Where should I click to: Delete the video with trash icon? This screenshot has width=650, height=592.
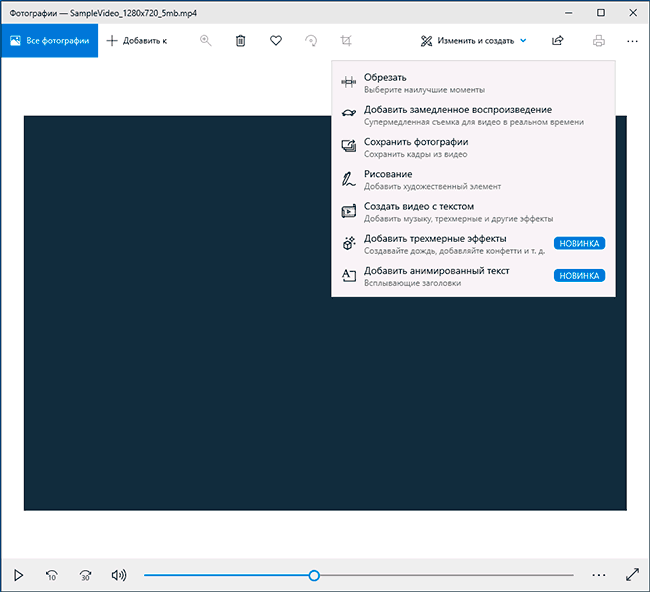[x=240, y=41]
